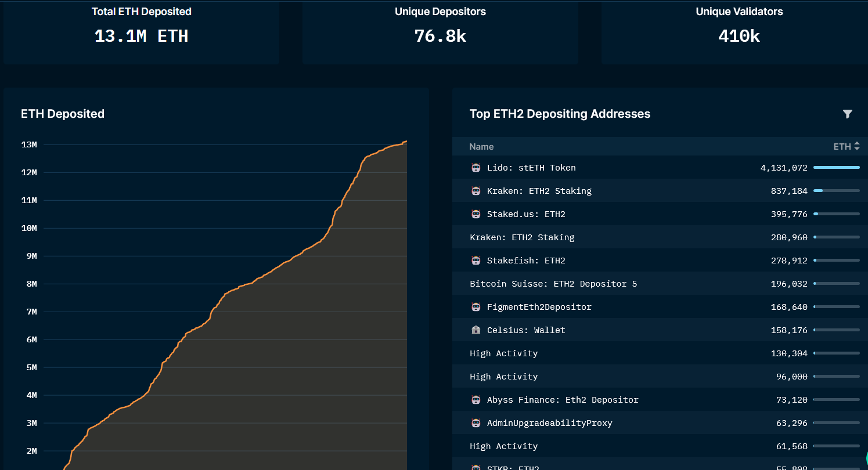
Task: Click the Staked.us 395,776 ETH share bar
Action: pyautogui.click(x=837, y=214)
